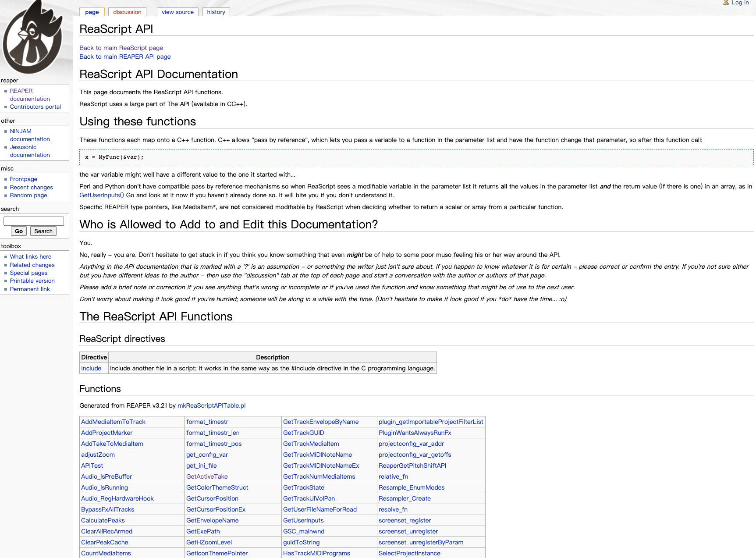The image size is (756, 558).
Task: Open the Random page sidebar link
Action: [x=28, y=195]
